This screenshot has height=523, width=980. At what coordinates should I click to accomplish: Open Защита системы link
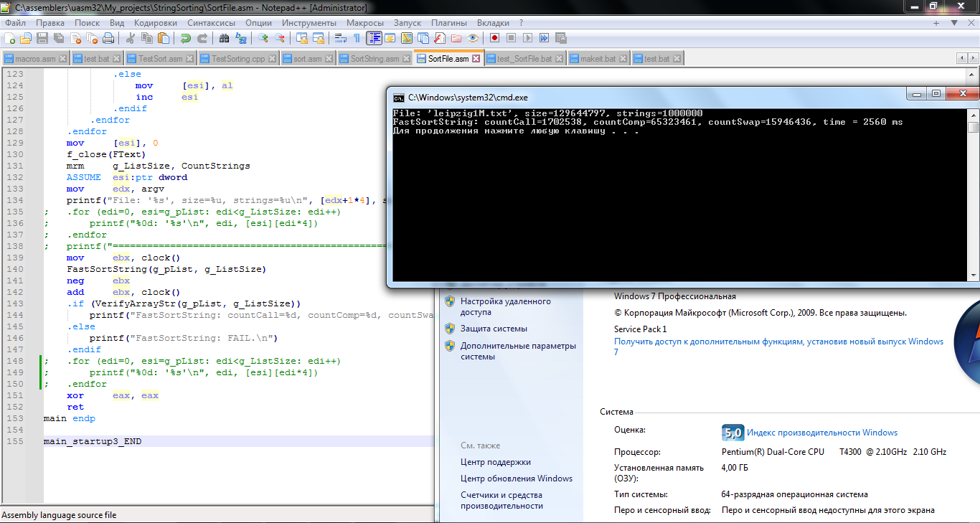click(494, 329)
